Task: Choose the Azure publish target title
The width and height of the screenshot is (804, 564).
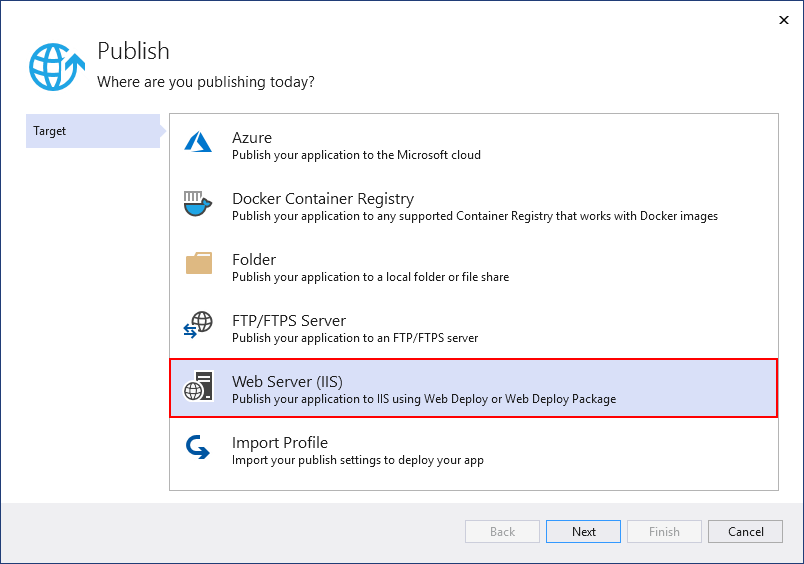Action: click(252, 138)
